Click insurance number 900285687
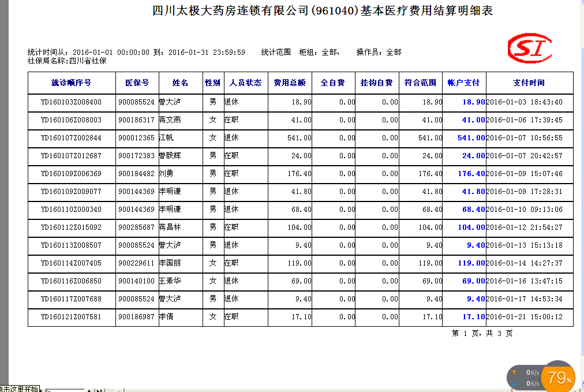 136,227
